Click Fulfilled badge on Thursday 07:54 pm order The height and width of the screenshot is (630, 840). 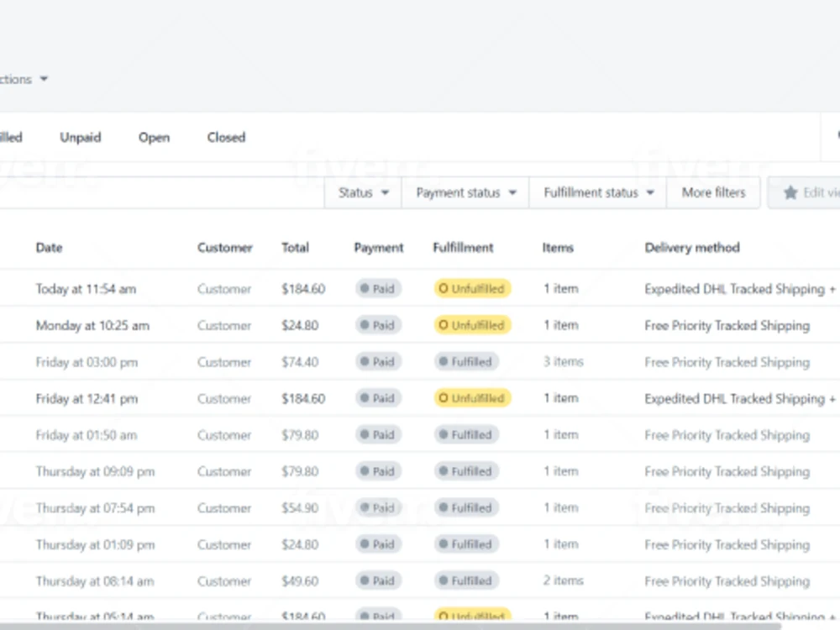(466, 507)
